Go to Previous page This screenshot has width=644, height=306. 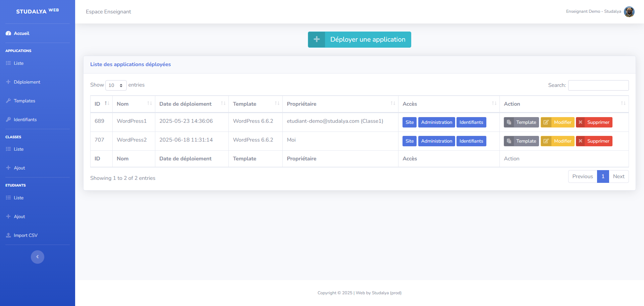point(583,176)
